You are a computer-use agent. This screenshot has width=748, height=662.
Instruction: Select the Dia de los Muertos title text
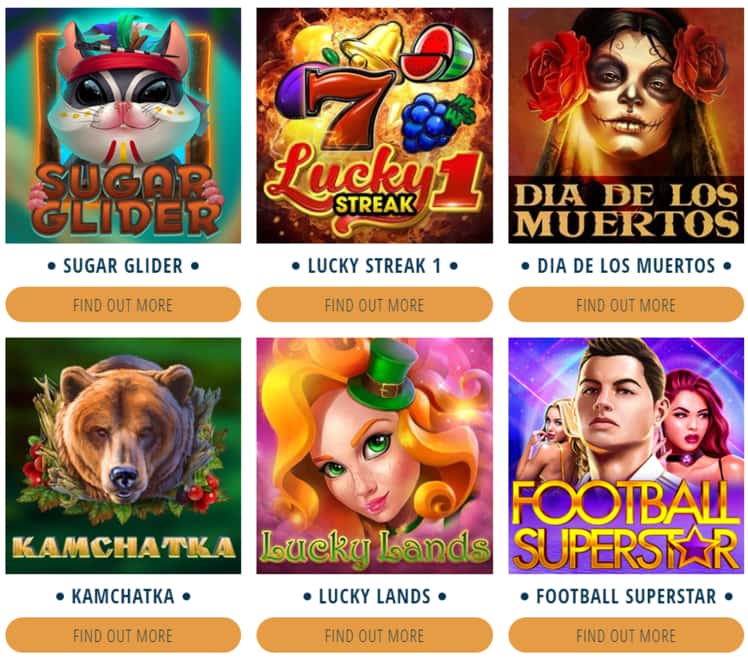tap(626, 266)
